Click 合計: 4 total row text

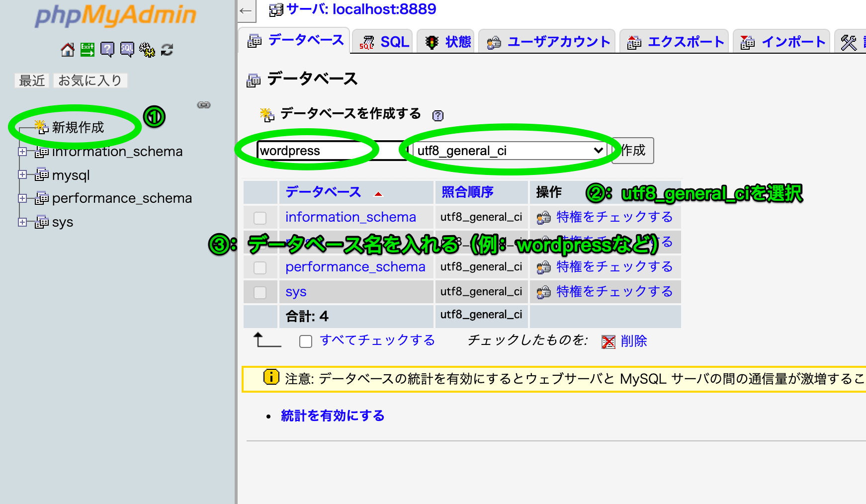[307, 316]
